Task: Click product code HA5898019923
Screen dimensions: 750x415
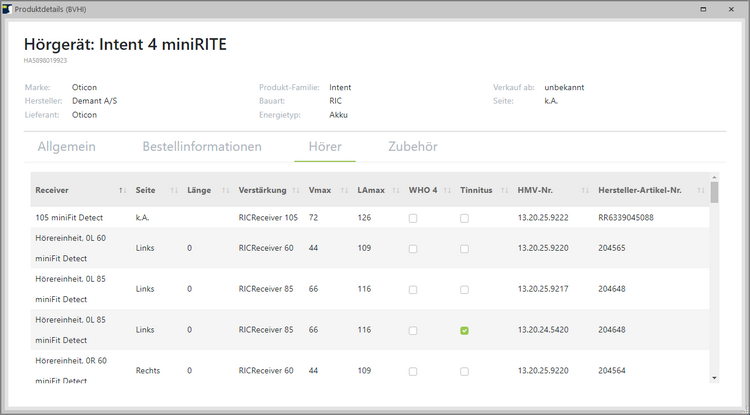Action: tap(45, 61)
